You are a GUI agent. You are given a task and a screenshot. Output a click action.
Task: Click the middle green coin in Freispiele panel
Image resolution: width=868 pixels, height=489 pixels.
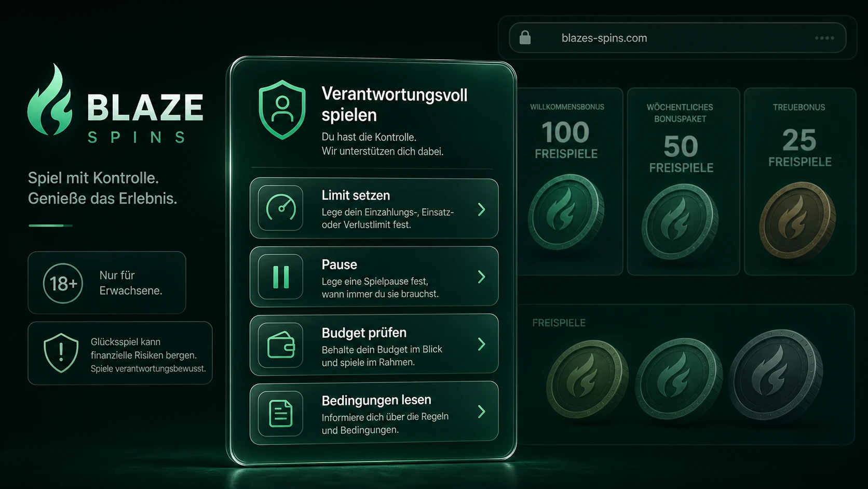click(x=678, y=378)
